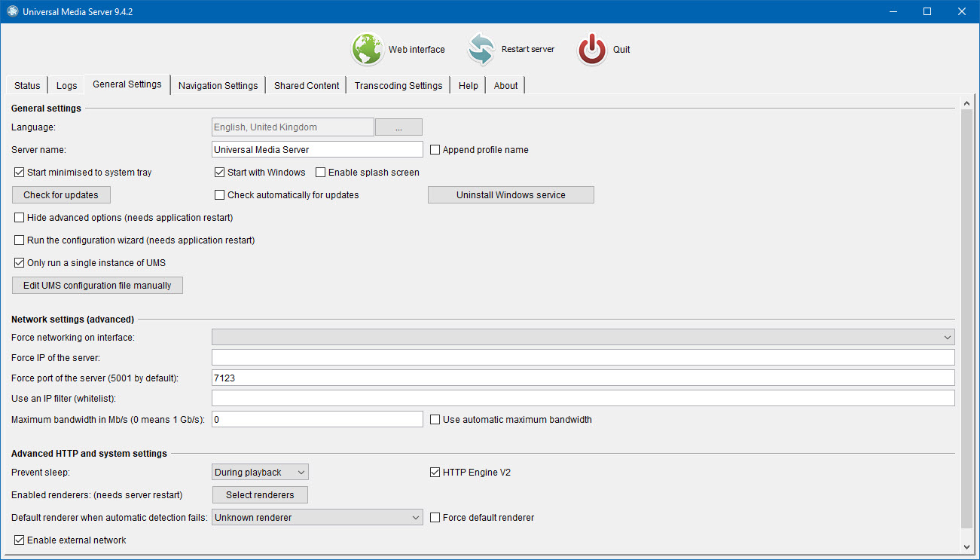Open the Logs tab
This screenshot has height=560, width=980.
(x=66, y=85)
